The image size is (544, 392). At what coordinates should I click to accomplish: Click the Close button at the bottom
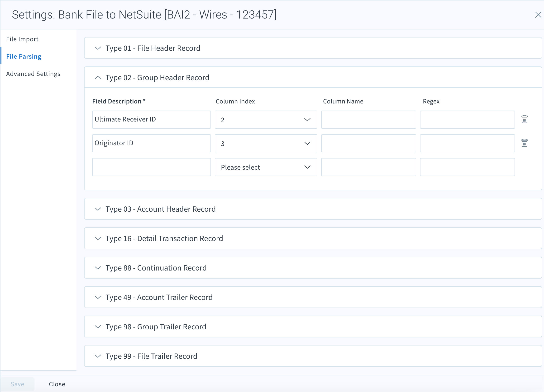tap(57, 384)
